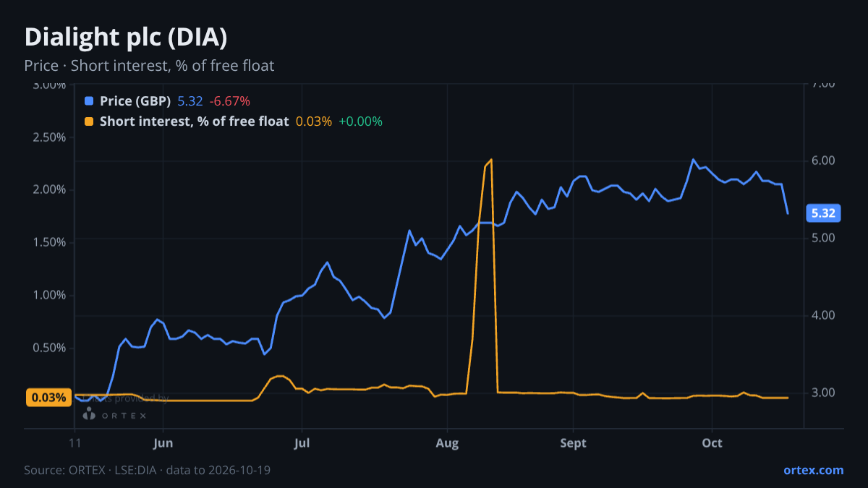Click the subtitle Price · Short interest, % of free float
868x488 pixels.
(149, 66)
